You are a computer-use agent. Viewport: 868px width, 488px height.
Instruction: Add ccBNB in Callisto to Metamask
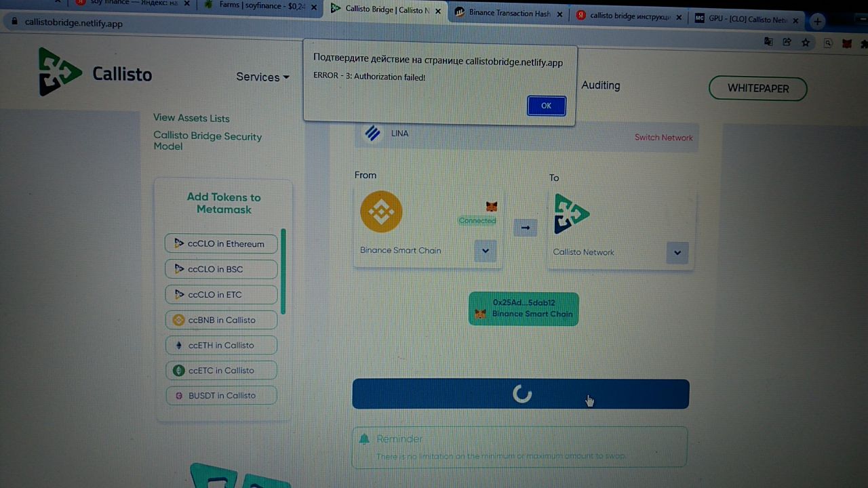click(x=221, y=320)
